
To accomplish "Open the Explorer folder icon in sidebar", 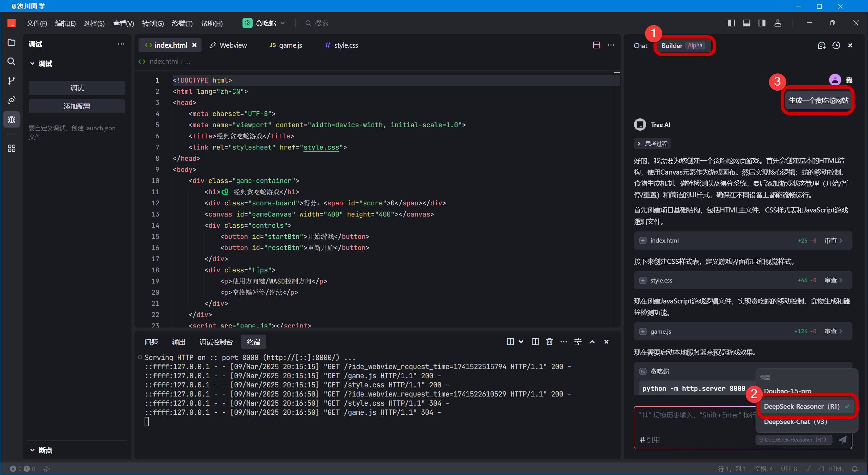I will [12, 43].
